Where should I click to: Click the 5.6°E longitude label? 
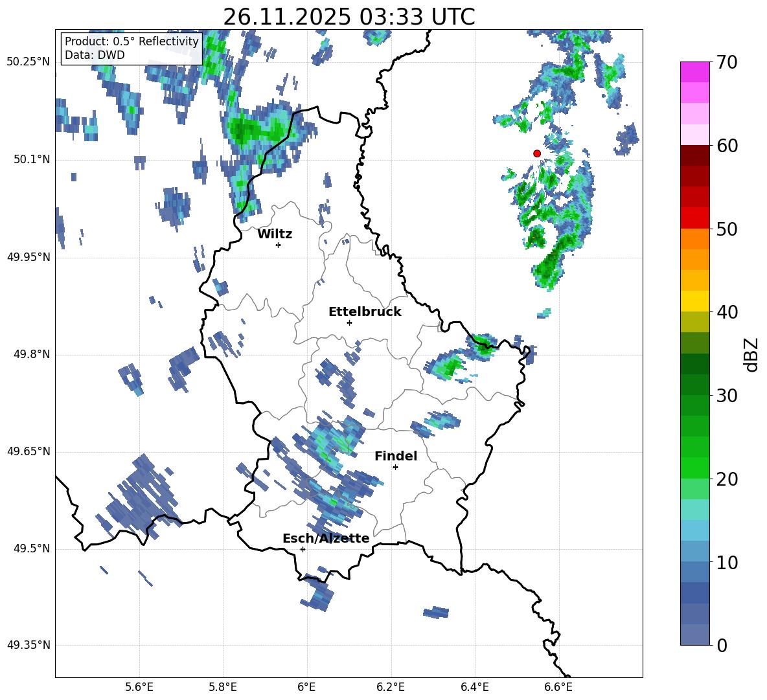click(x=139, y=687)
